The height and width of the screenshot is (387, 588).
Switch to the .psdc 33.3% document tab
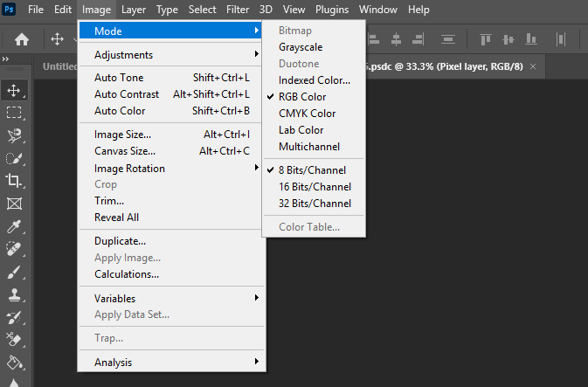pyautogui.click(x=444, y=66)
